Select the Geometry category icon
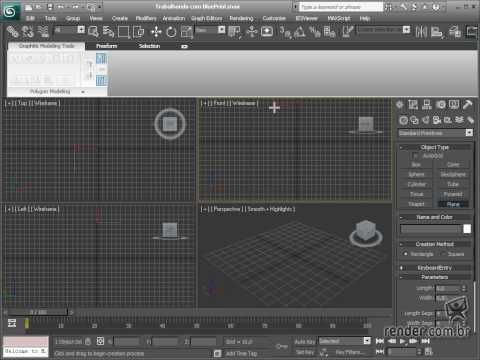The width and height of the screenshot is (480, 360). point(403,120)
